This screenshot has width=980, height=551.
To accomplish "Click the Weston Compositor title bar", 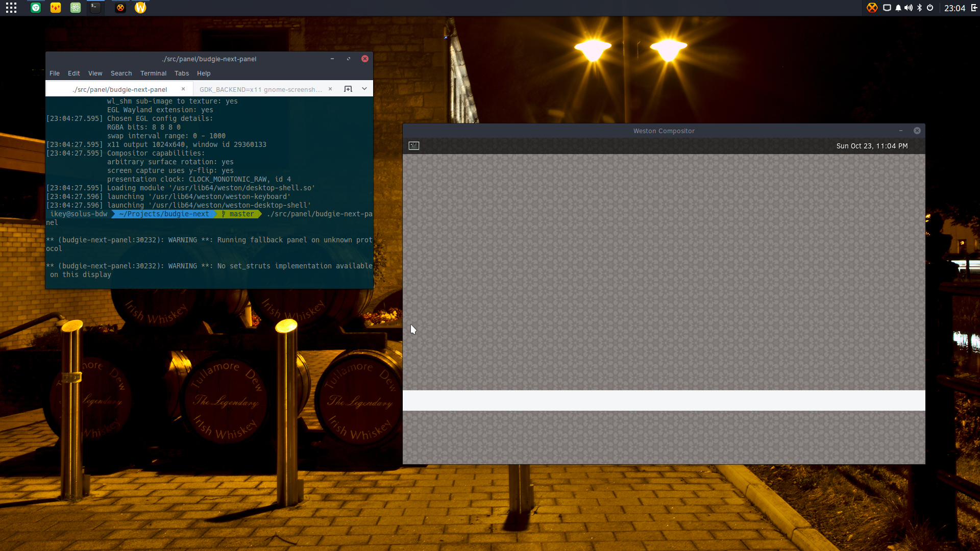I will 664,131.
